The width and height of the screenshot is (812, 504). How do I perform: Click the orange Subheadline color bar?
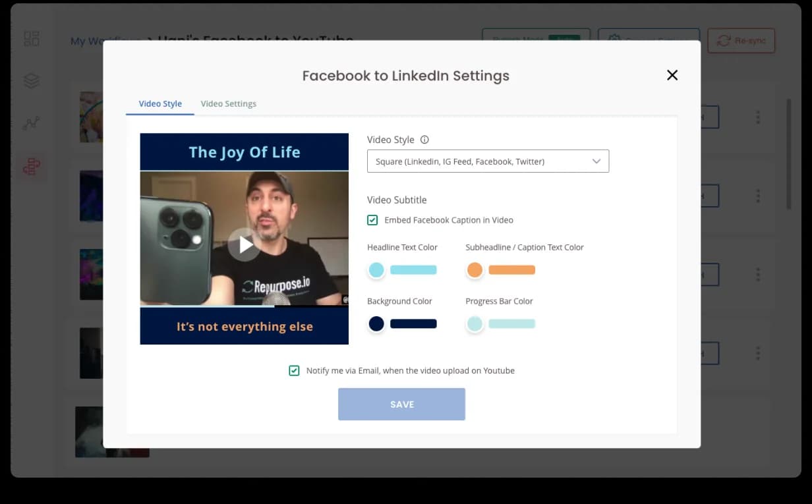click(x=511, y=269)
